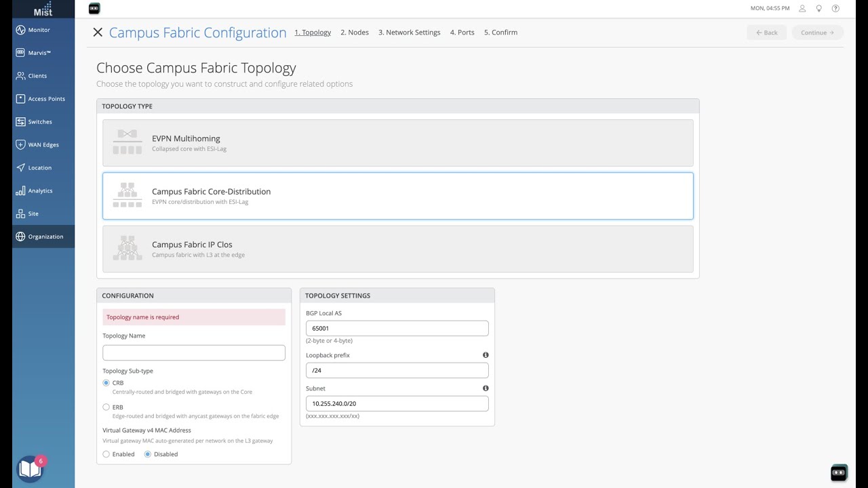Viewport: 868px width, 488px height.
Task: Enable Virtual Gateway v4 MAC Address
Action: point(106,454)
